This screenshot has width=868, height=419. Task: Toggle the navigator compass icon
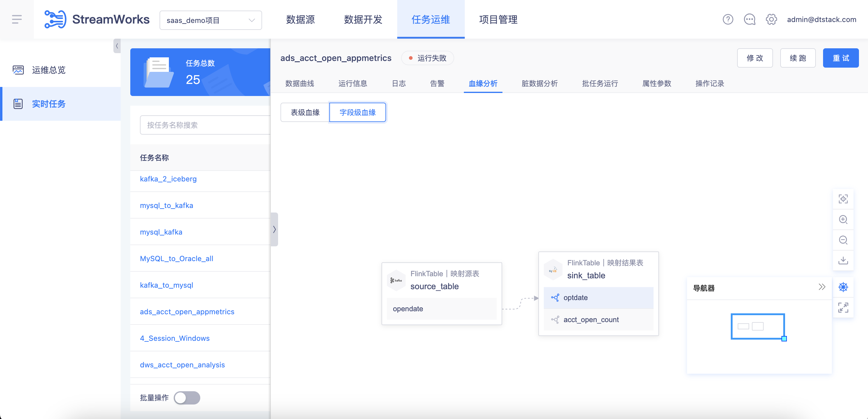coord(843,287)
